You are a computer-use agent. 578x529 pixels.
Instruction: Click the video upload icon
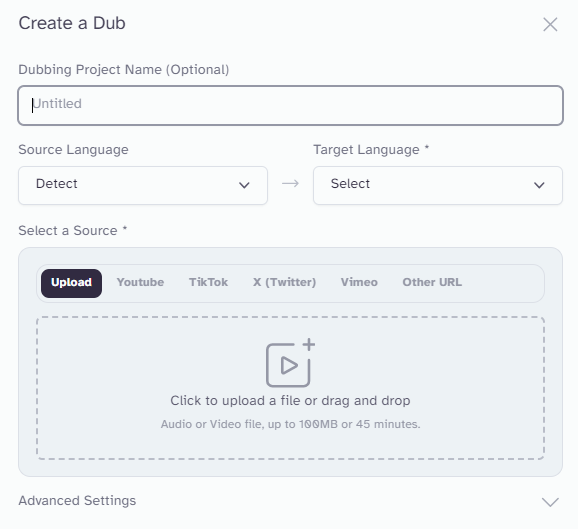pyautogui.click(x=290, y=363)
